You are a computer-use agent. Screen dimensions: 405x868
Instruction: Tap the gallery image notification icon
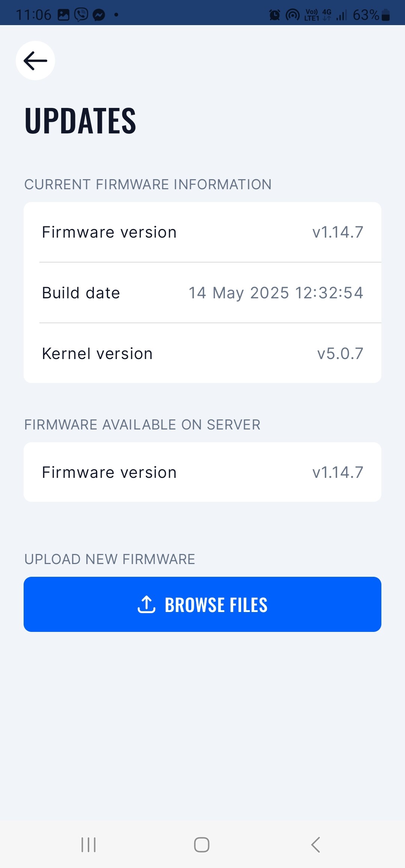pos(63,15)
